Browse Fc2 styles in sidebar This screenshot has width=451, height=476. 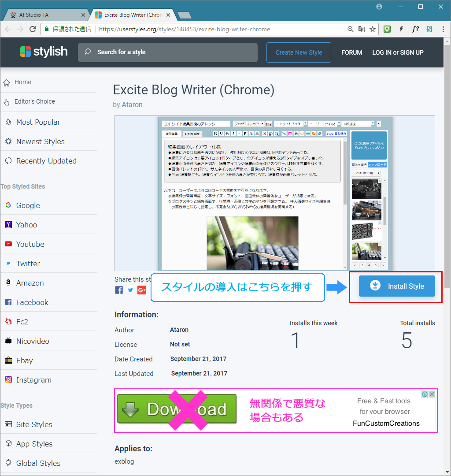pyautogui.click(x=22, y=322)
